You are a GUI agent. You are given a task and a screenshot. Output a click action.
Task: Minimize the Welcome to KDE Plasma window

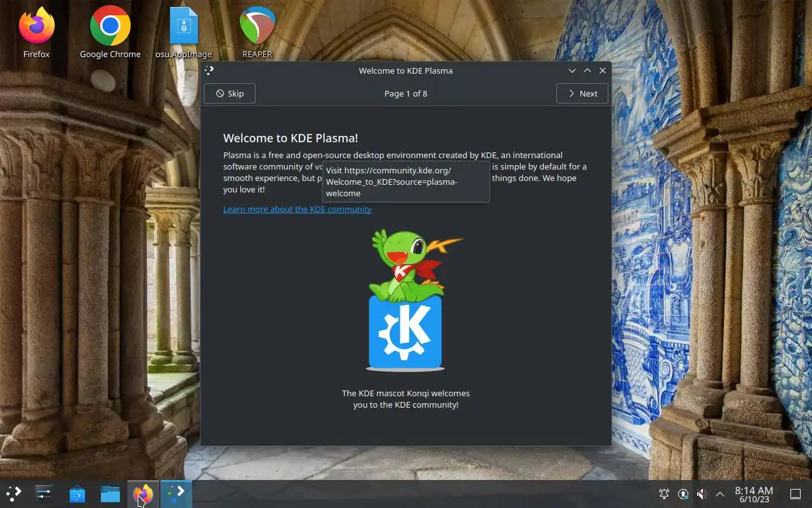[x=572, y=70]
